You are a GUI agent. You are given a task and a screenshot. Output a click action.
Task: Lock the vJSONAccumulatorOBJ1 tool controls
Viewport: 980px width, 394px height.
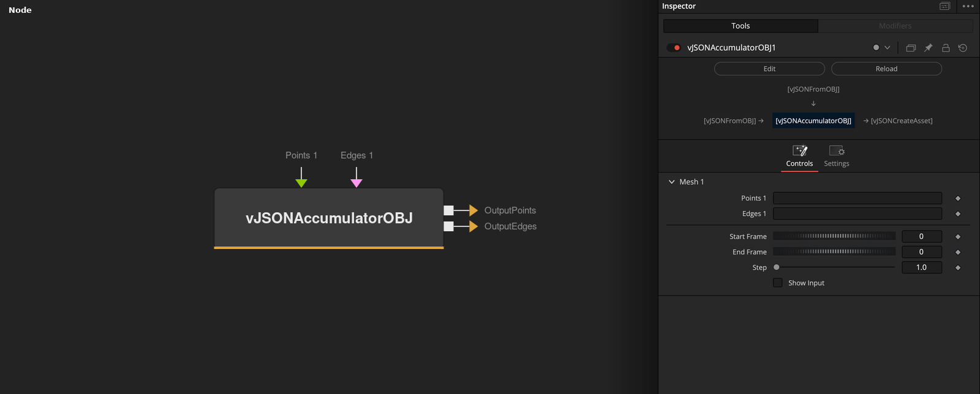(946, 48)
